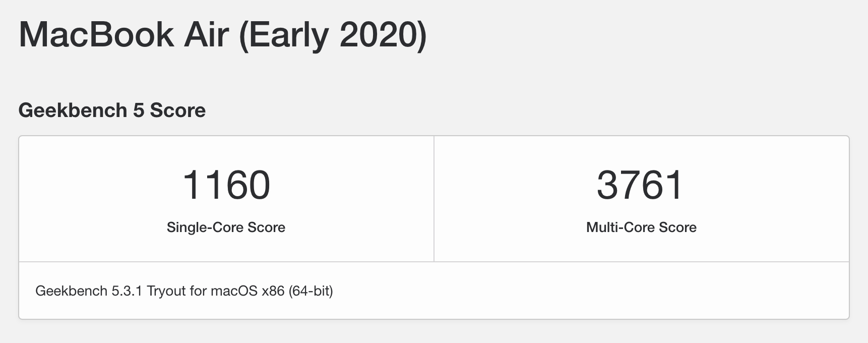Click the 5 in Geekbench 5 heading
The image size is (868, 343).
138,110
